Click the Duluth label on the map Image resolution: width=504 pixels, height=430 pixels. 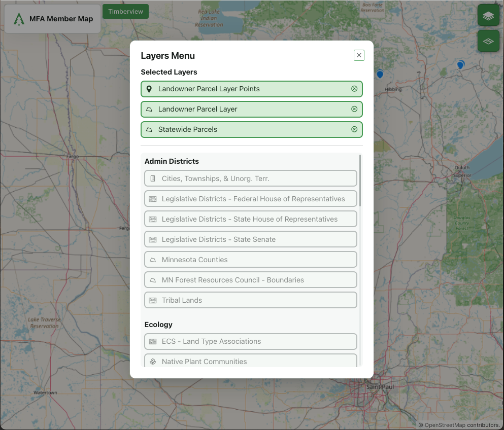click(462, 168)
